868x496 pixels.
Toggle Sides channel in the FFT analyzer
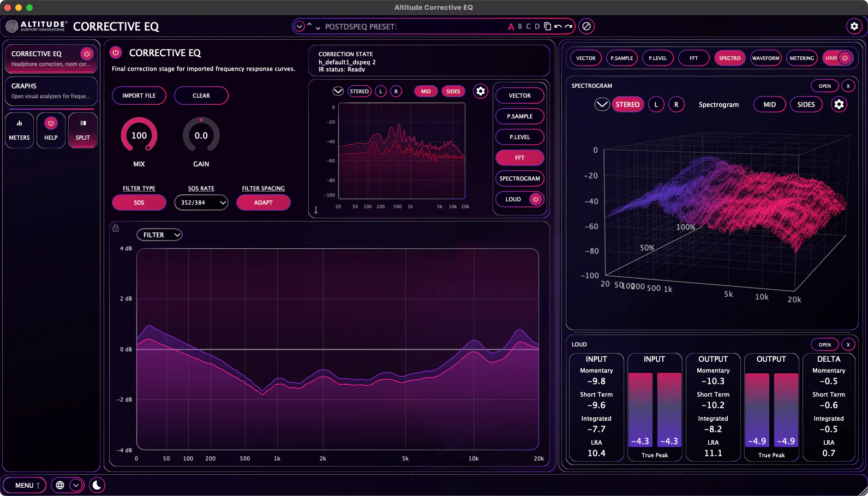453,91
